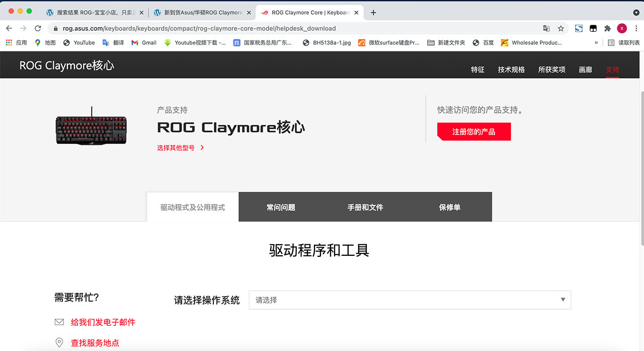The height and width of the screenshot is (351, 644).
Task: Click the 产品支持 label
Action: click(x=172, y=110)
